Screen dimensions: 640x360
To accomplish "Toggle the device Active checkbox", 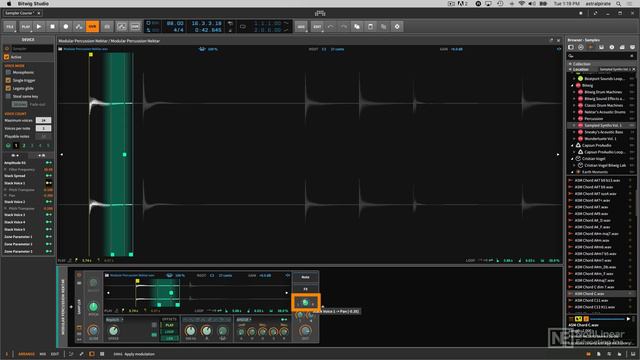I will (7, 57).
